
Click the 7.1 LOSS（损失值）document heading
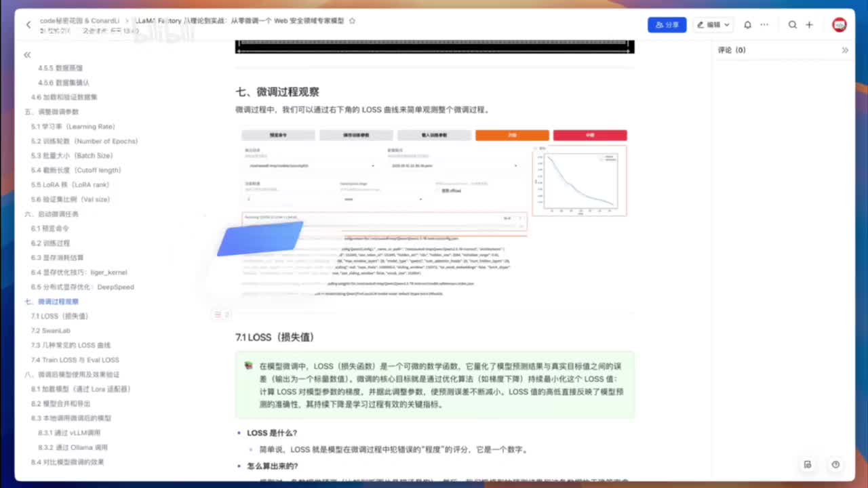[275, 337]
